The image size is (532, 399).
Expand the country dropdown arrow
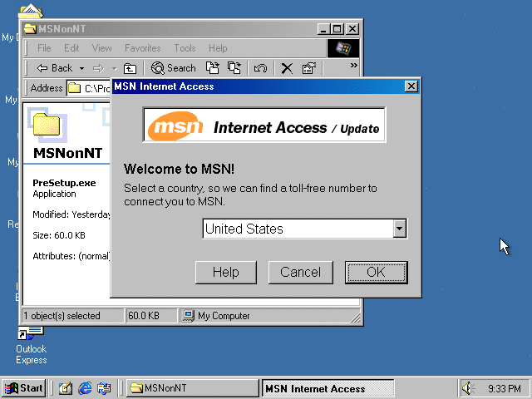coord(400,229)
